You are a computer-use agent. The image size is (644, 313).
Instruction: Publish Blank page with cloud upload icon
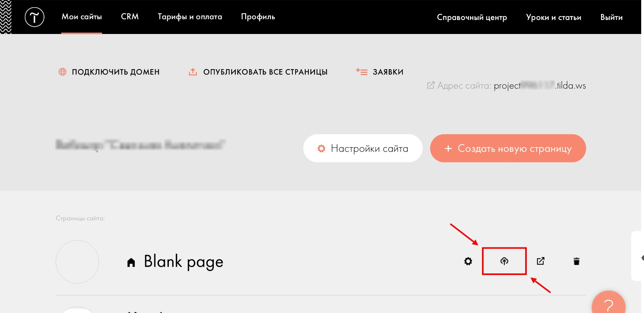tap(504, 261)
